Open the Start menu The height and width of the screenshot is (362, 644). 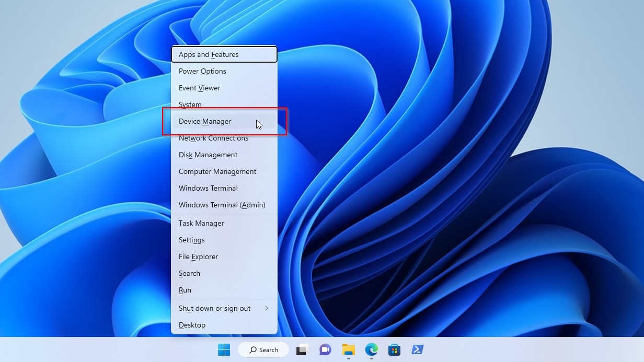pyautogui.click(x=224, y=349)
